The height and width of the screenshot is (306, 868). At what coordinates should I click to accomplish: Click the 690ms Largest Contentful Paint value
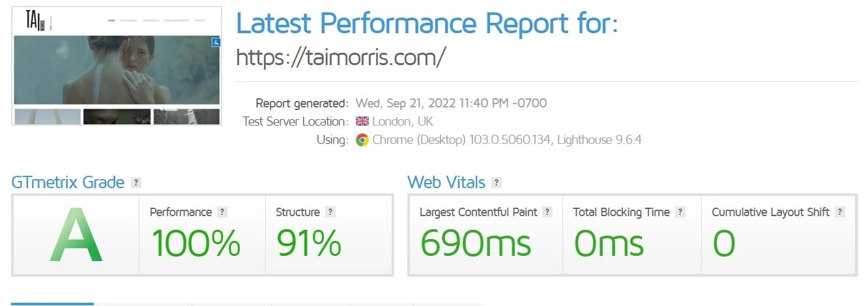click(475, 243)
